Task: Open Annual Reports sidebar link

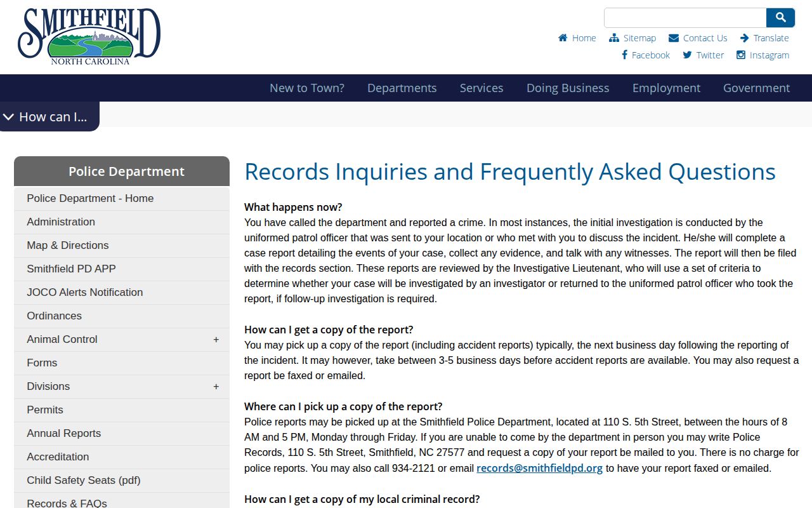Action: point(122,434)
